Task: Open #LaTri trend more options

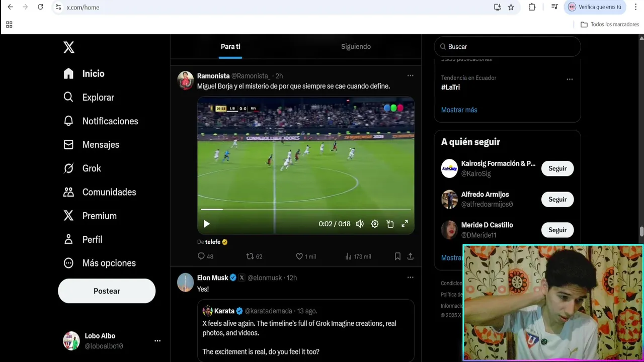Action: (x=570, y=79)
